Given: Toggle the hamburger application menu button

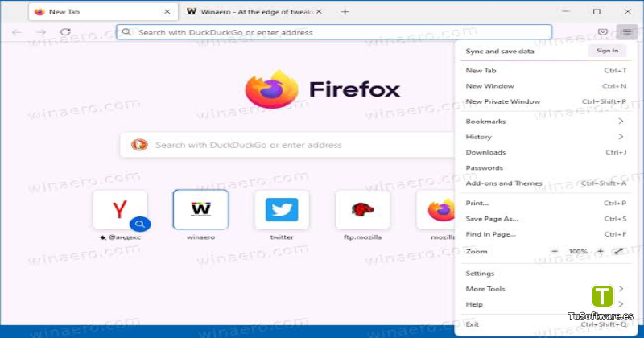Looking at the screenshot, I should 627,32.
